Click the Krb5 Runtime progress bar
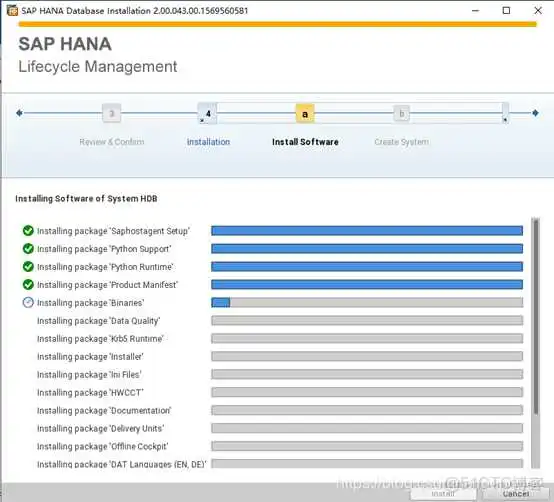Image resolution: width=554 pixels, height=502 pixels. coord(367,338)
